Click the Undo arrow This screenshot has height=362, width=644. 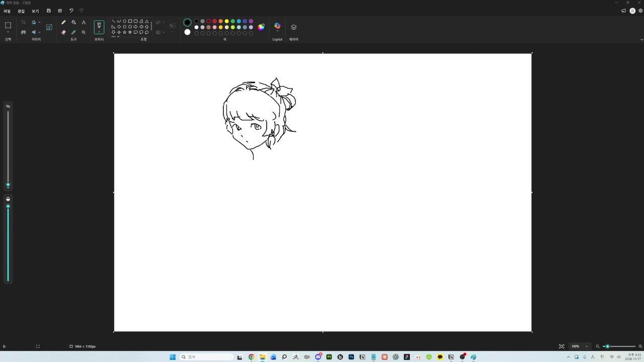click(71, 11)
